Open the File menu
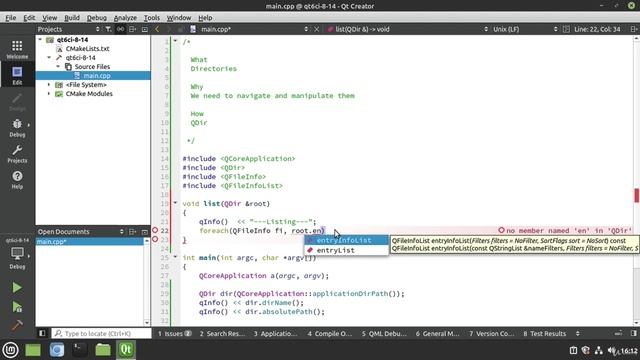This screenshot has width=640, height=360. [11, 18]
